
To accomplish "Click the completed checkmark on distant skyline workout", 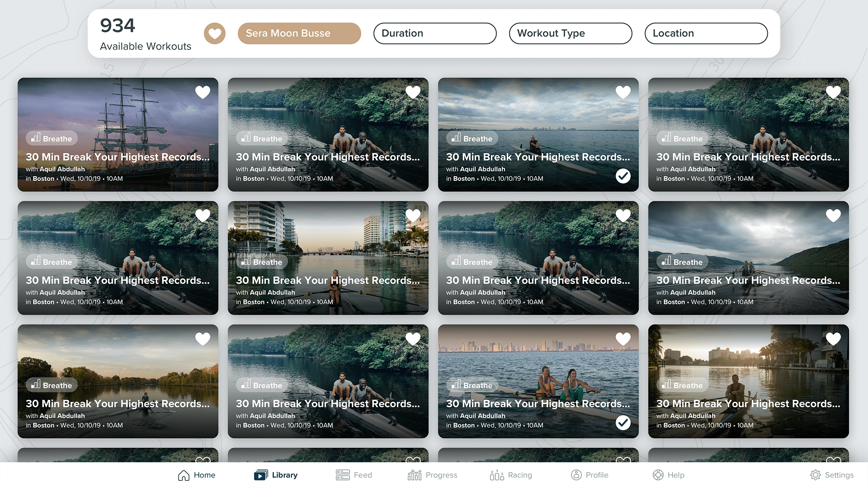I will 623,176.
